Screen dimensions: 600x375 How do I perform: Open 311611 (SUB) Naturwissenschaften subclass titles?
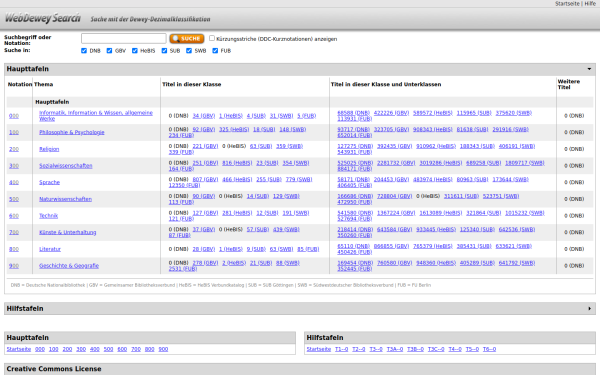point(461,196)
